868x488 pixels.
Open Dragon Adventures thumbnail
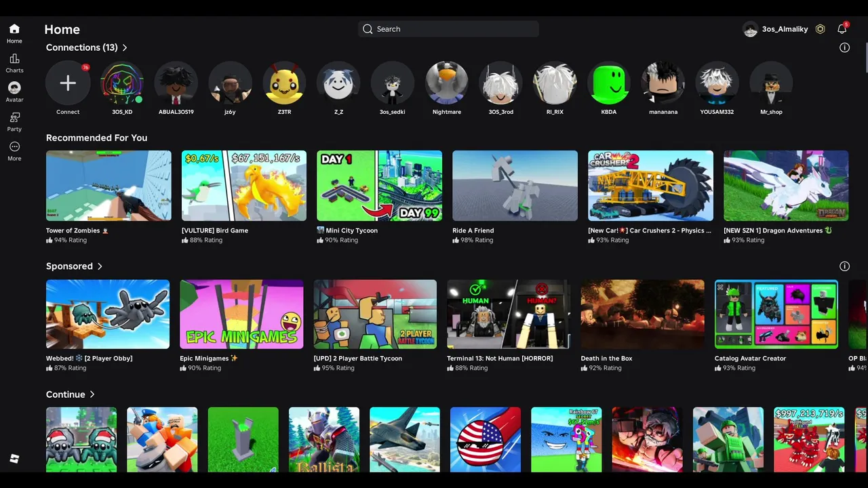[786, 186]
